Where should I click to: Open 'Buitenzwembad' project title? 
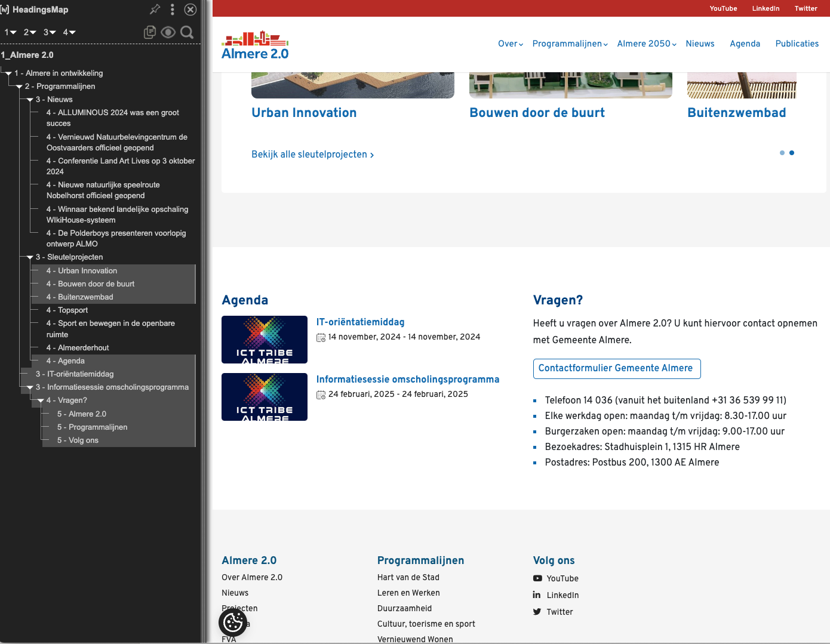(736, 113)
